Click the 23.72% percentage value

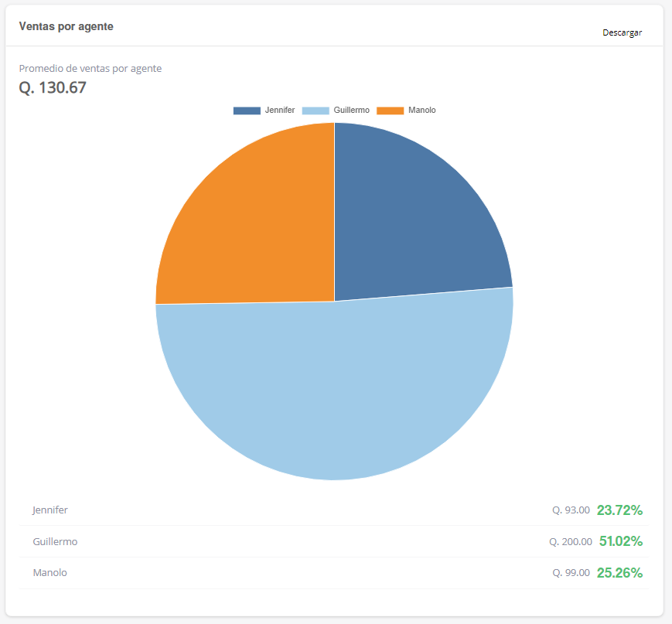(619, 510)
